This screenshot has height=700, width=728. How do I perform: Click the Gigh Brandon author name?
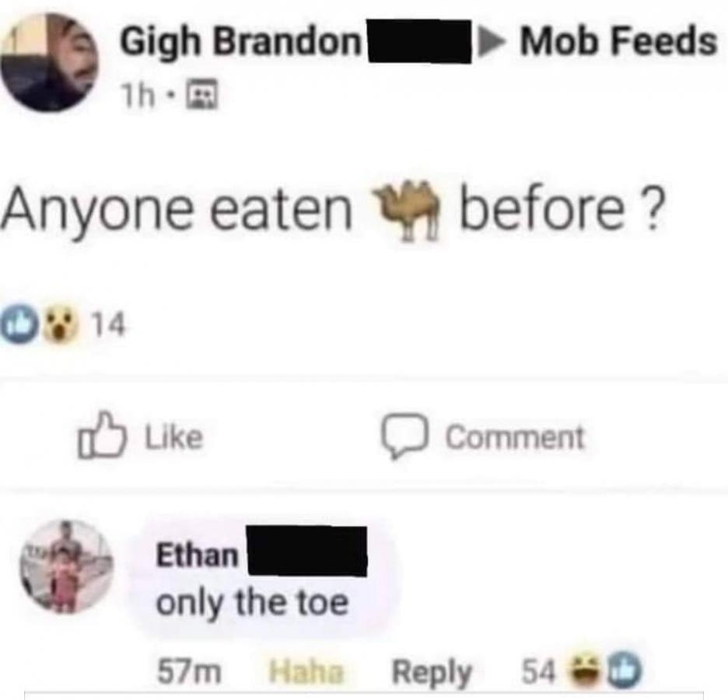tap(240, 42)
